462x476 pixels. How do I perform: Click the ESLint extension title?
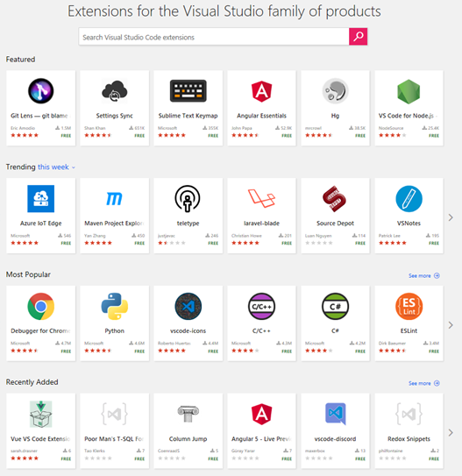[409, 330]
